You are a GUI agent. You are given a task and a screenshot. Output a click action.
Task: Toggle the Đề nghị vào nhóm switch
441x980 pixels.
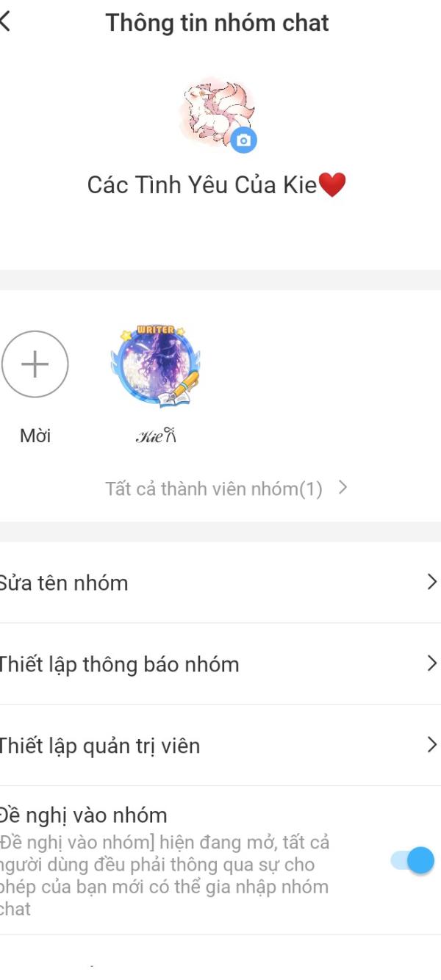pyautogui.click(x=412, y=860)
